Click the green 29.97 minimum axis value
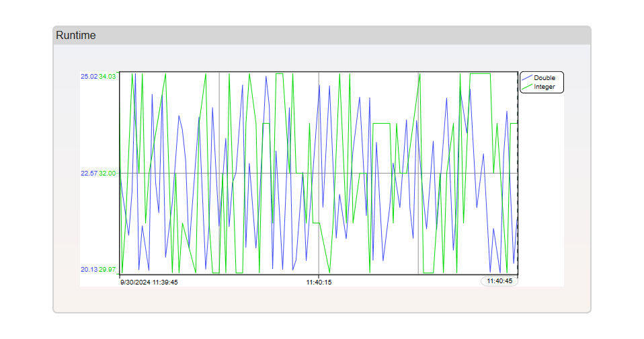Viewport: 644px width, 339px height. point(108,270)
